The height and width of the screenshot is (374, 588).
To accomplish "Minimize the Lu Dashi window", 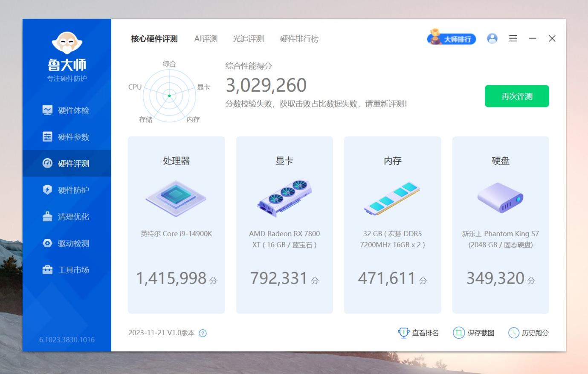I will (533, 38).
